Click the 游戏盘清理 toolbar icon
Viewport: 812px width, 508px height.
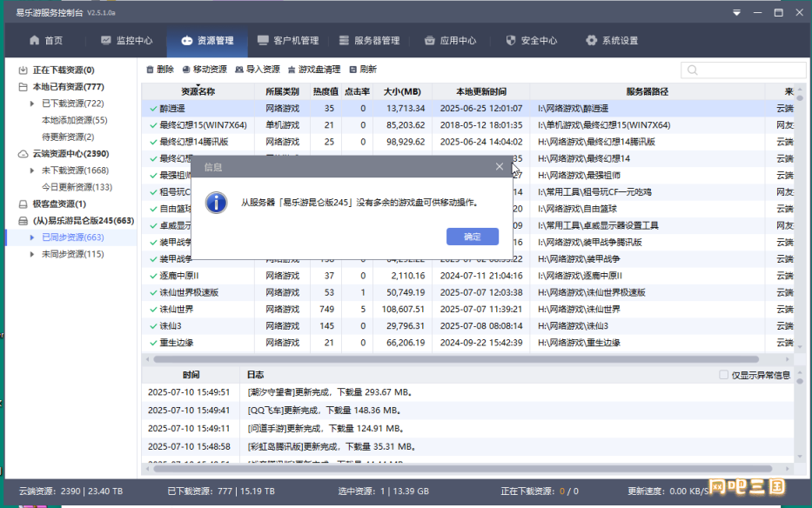pyautogui.click(x=292, y=70)
